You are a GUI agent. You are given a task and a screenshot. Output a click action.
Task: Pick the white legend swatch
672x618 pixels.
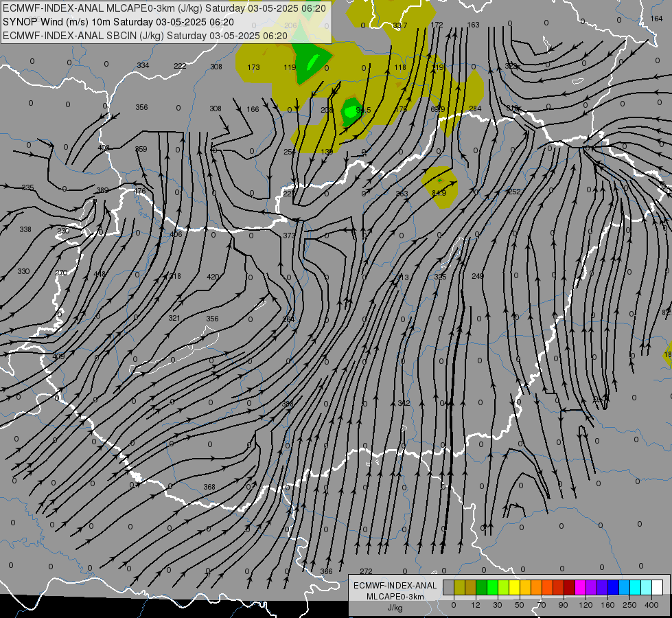point(657,587)
